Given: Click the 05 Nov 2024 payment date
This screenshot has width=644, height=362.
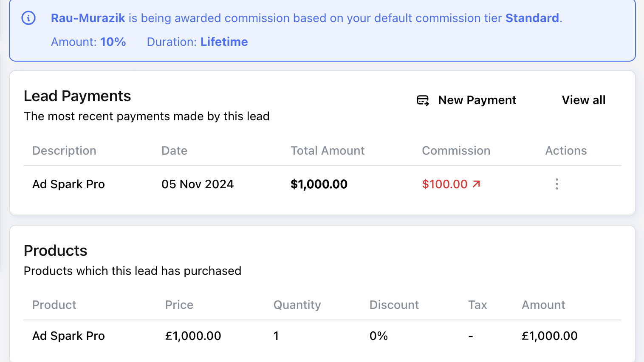Looking at the screenshot, I should pos(198,184).
